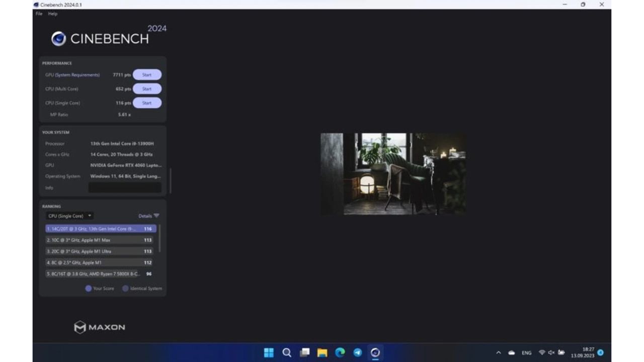This screenshot has height=362, width=644.
Task: Start the CPU (Multi Core) benchmark
Action: pyautogui.click(x=147, y=89)
